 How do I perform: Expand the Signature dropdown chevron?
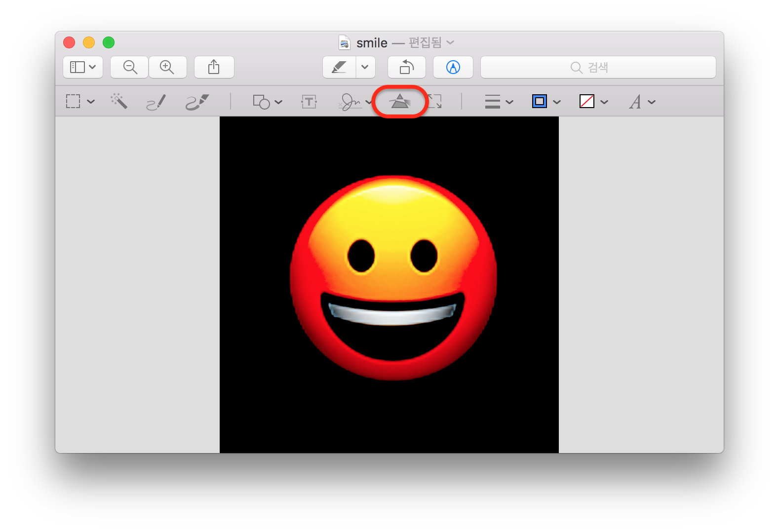tap(368, 102)
